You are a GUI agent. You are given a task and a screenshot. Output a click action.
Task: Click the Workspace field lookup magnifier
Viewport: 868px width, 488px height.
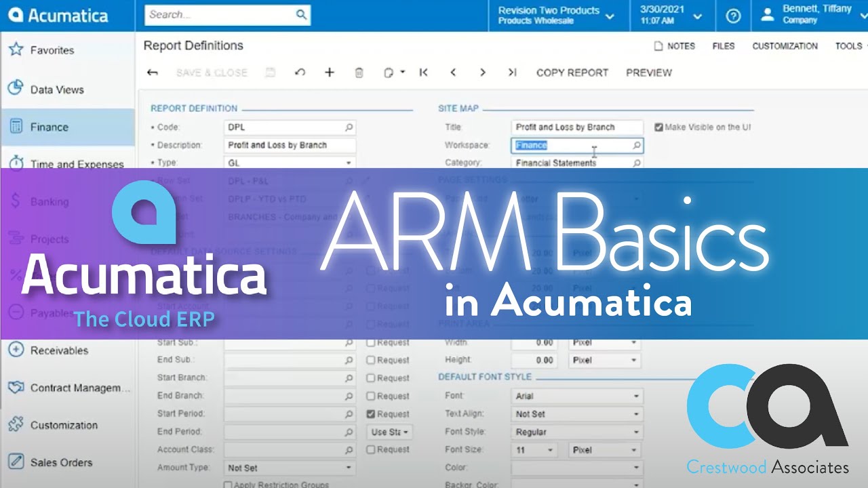pos(637,145)
